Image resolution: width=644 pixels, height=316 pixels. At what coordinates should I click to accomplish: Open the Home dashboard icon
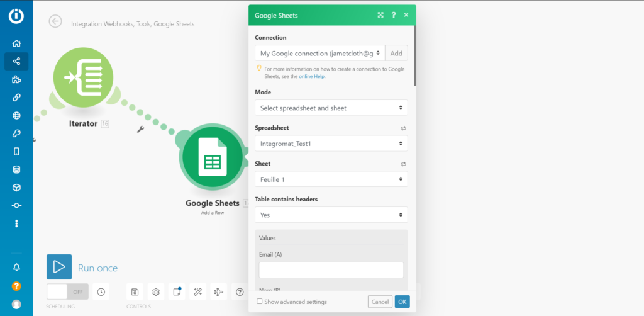coord(16,43)
